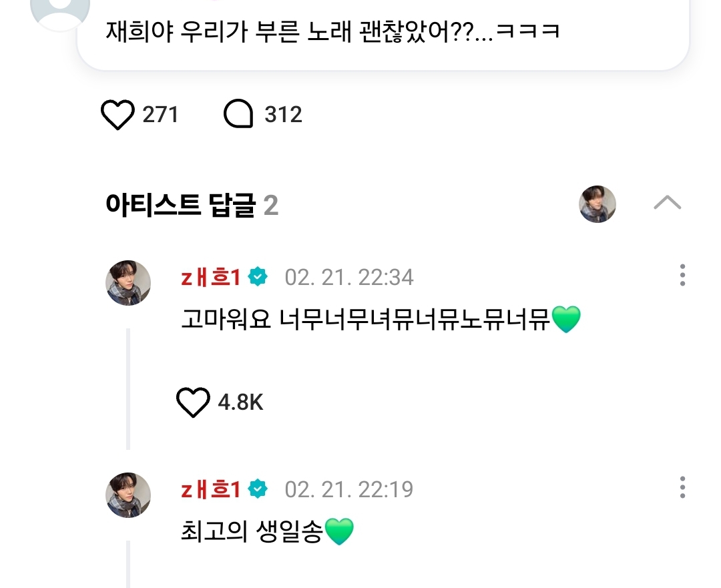
Task: Tap the verified badge on the 22:34 reply
Action: pos(258,277)
